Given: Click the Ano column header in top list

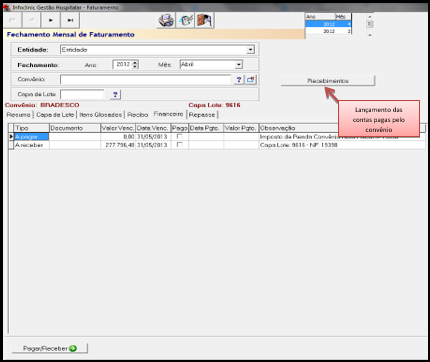Looking at the screenshot, I should pyautogui.click(x=320, y=17).
